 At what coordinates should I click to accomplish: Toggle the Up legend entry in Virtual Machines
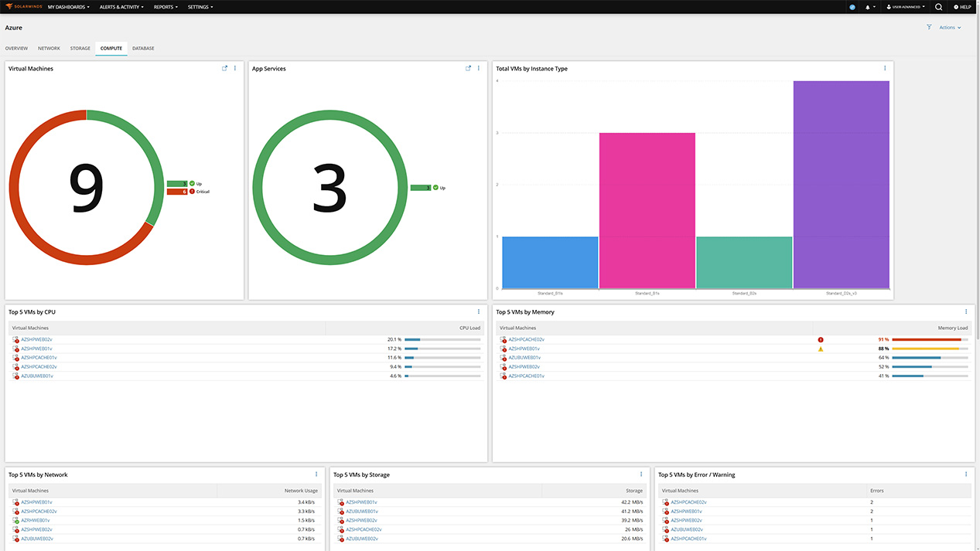point(196,183)
